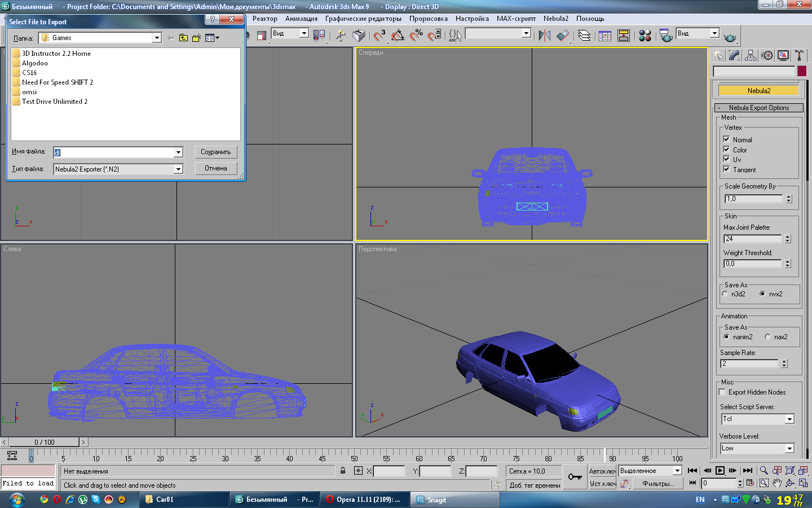The height and width of the screenshot is (508, 812).
Task: Toggle the Spinner Snap icon
Action: (x=434, y=36)
